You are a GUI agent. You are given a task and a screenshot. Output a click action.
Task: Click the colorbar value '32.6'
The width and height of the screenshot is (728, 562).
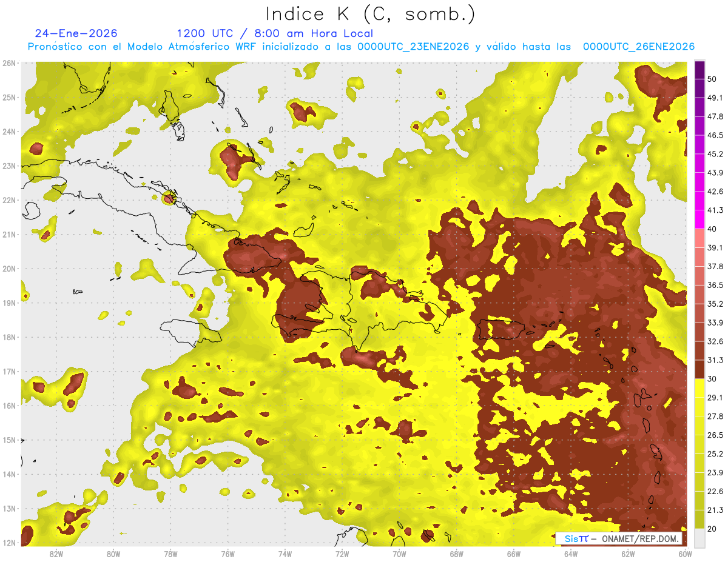point(715,341)
